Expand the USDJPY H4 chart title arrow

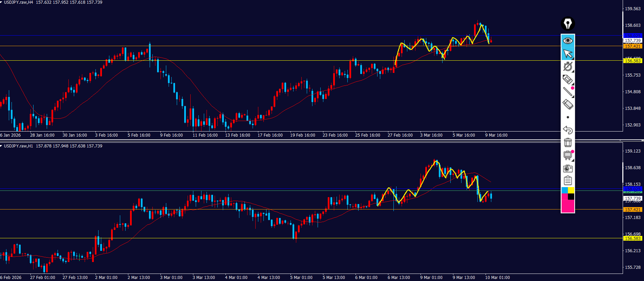point(1,2)
